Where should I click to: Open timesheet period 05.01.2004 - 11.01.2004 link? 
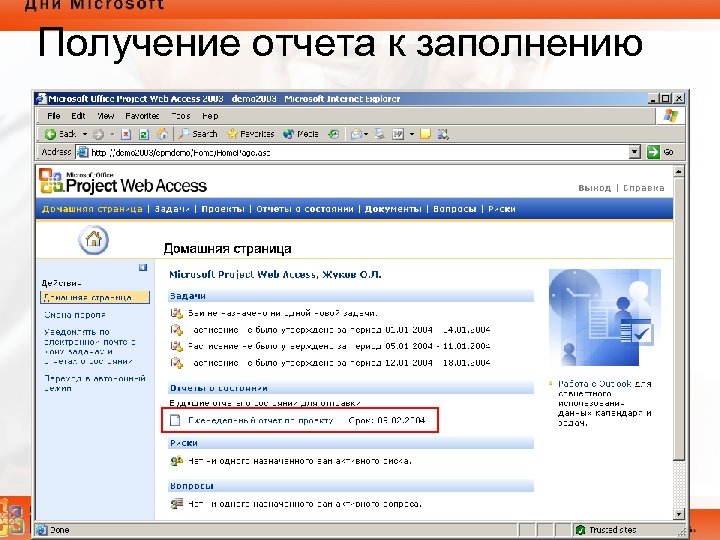(340, 346)
